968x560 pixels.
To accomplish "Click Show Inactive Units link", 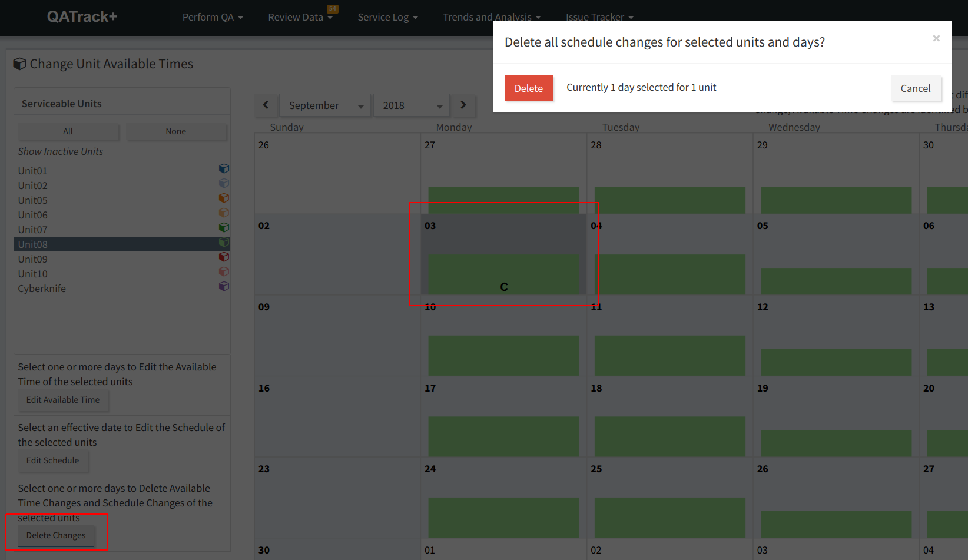I will 60,151.
